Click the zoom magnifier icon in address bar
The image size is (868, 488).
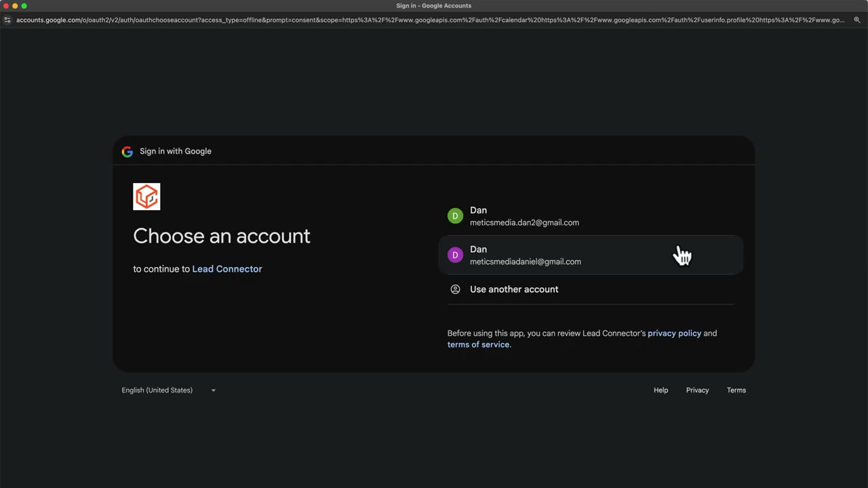pyautogui.click(x=857, y=20)
